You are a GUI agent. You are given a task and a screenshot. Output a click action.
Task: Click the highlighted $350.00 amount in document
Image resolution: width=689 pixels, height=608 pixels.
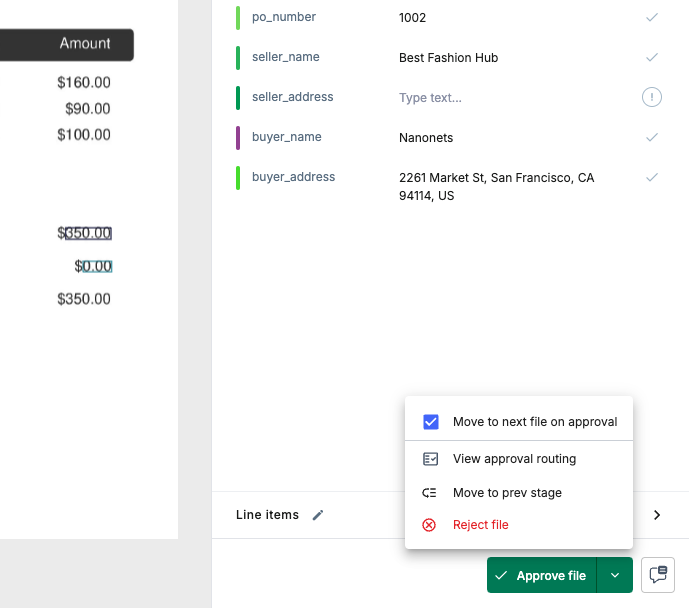(87, 234)
